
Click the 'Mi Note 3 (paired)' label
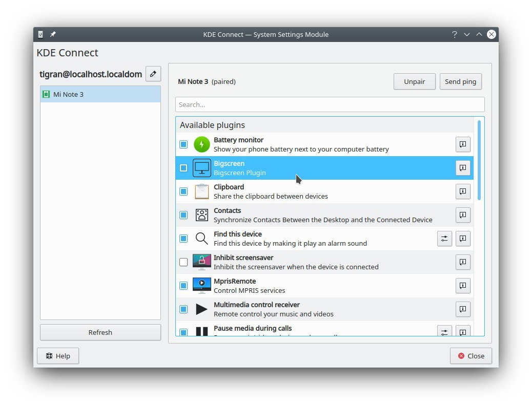click(207, 82)
